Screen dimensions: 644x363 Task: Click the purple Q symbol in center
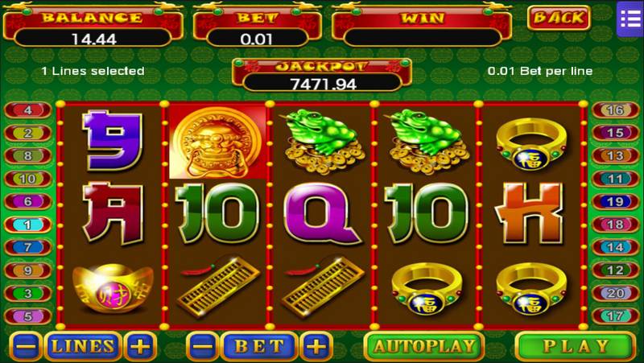323,214
